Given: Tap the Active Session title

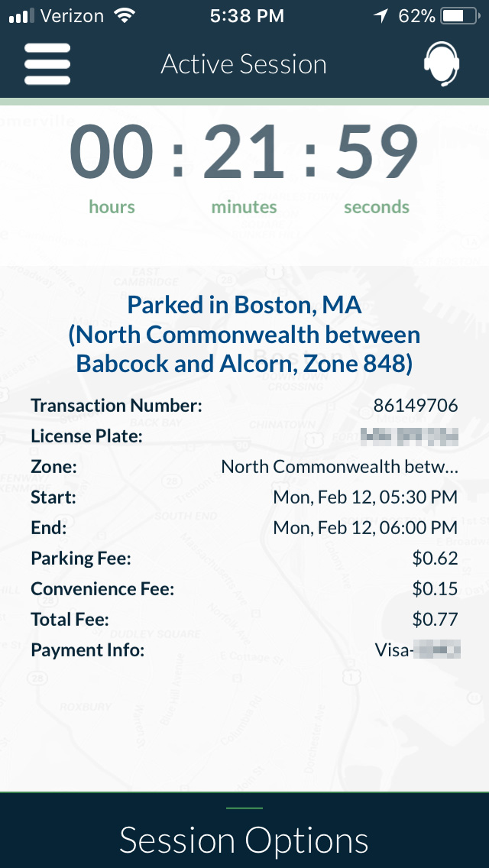Looking at the screenshot, I should [x=244, y=65].
